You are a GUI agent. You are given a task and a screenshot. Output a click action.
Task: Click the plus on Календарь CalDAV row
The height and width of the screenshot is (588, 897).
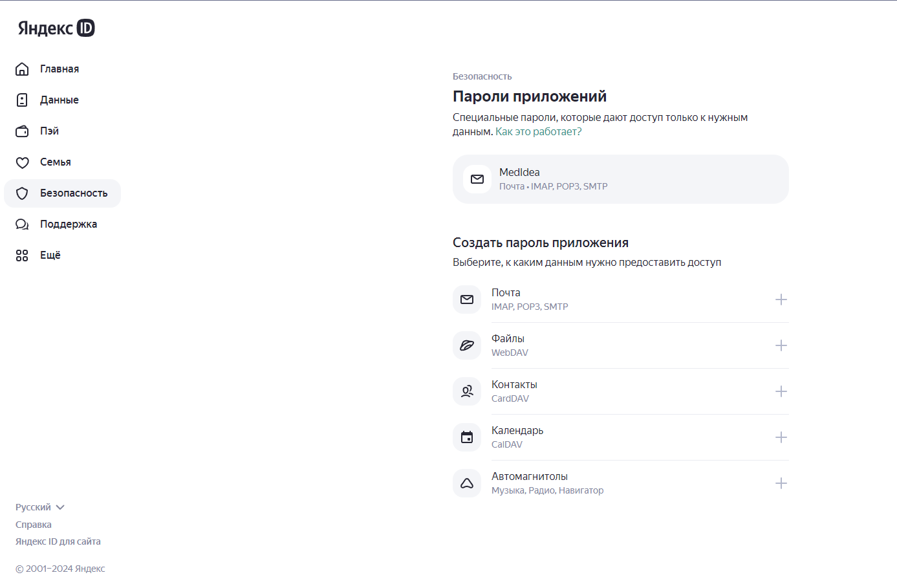click(x=781, y=437)
